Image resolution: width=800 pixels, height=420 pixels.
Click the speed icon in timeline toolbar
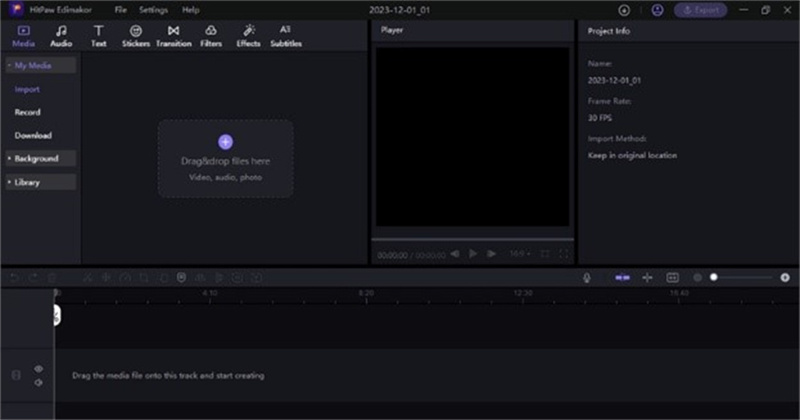tap(125, 278)
